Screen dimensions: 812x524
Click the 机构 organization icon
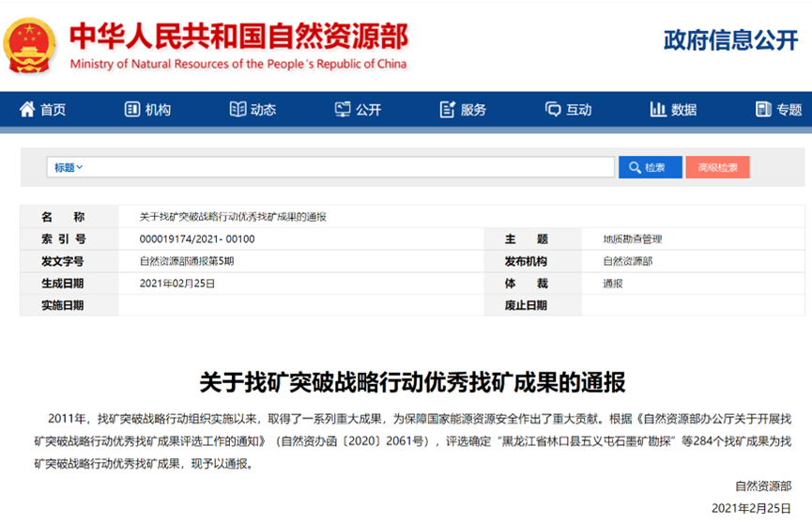132,110
